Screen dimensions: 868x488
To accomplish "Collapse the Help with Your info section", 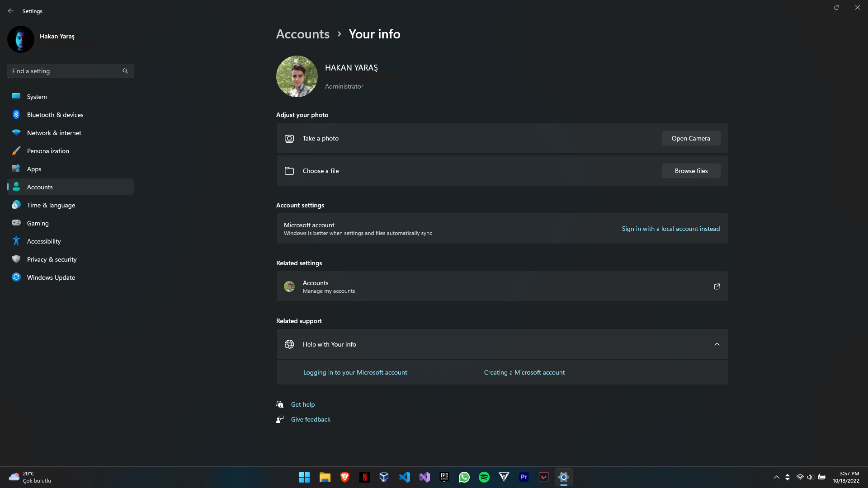I will [x=717, y=344].
